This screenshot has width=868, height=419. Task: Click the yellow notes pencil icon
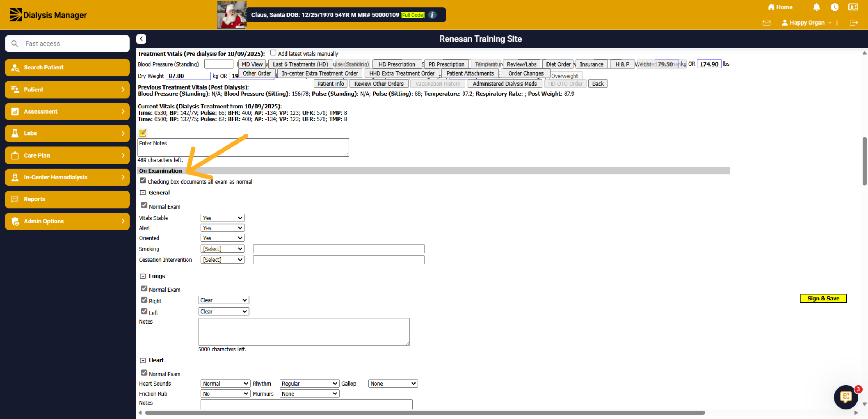click(143, 133)
